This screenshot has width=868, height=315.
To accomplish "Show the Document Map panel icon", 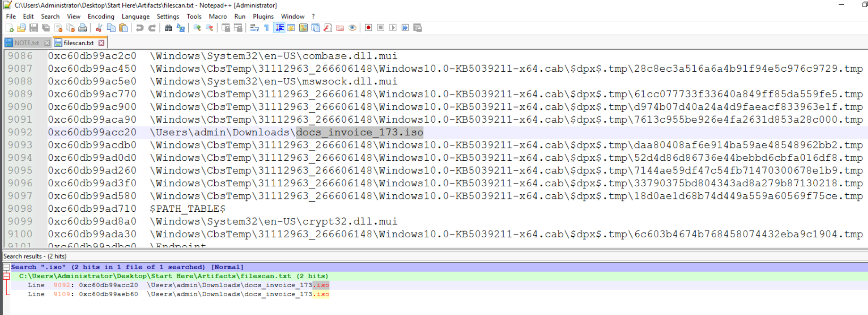I will click(x=303, y=28).
